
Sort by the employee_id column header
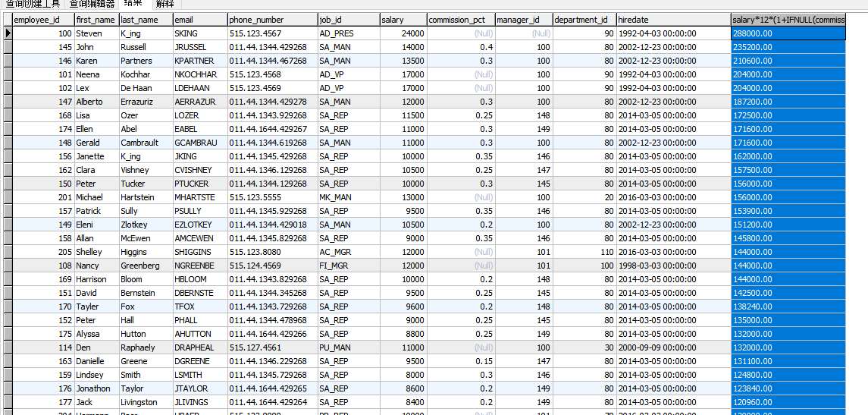(43, 20)
